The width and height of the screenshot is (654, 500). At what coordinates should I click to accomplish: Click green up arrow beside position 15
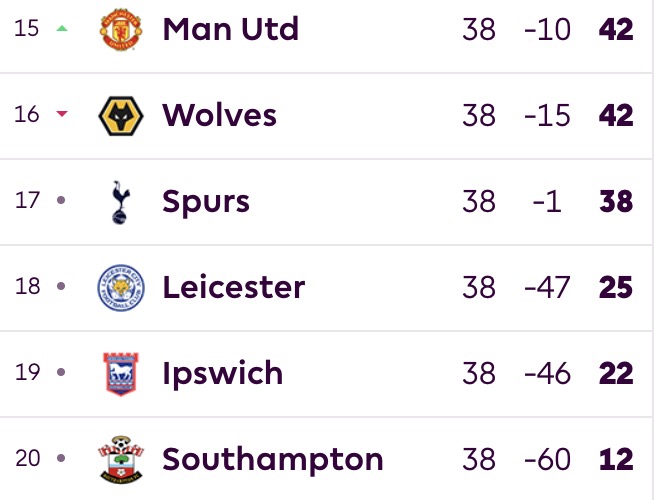(62, 29)
